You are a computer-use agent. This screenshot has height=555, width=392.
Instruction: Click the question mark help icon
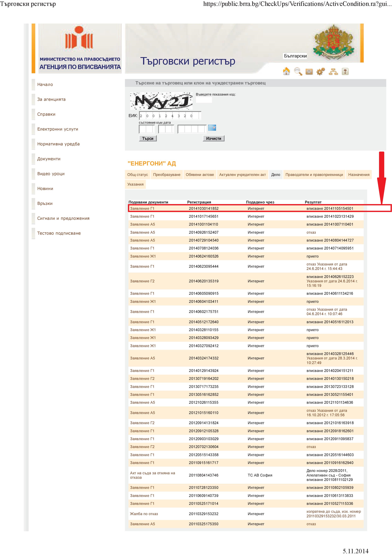coord(345,72)
